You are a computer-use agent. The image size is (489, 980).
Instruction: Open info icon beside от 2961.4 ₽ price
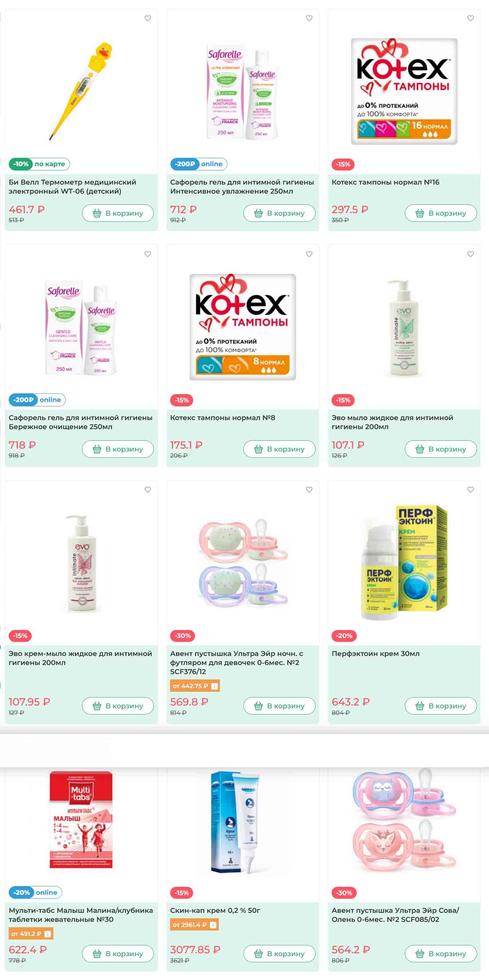[213, 924]
